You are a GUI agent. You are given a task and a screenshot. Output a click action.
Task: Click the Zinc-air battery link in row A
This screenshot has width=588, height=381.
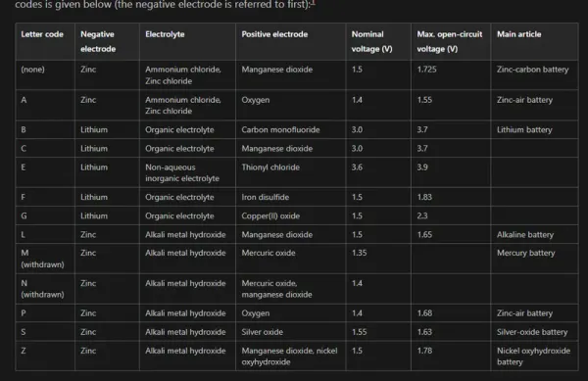point(524,100)
